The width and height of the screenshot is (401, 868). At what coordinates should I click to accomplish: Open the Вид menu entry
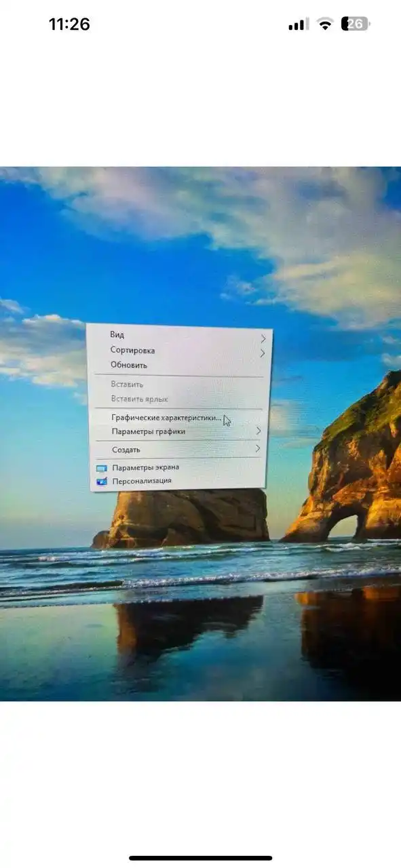pos(117,334)
